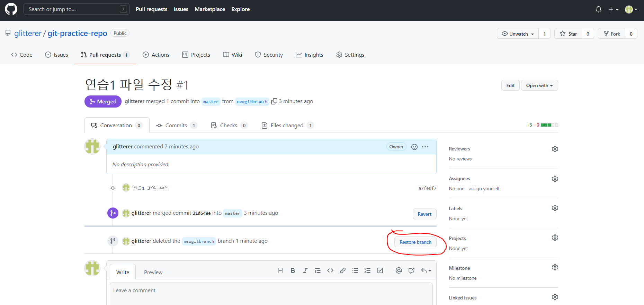Screen dimensions: 644x305
Task: Insert a link in comment
Action: (x=343, y=270)
